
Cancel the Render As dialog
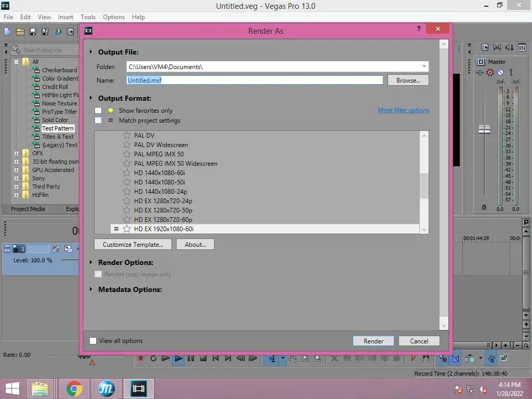(419, 341)
